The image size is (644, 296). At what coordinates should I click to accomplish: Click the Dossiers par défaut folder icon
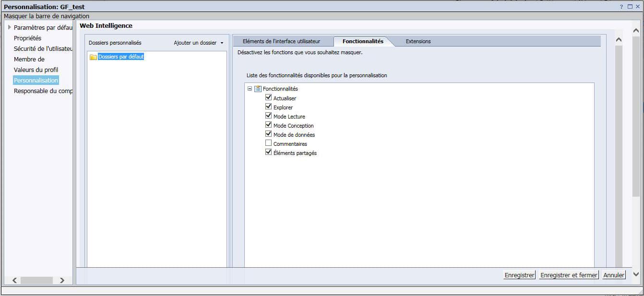point(93,57)
